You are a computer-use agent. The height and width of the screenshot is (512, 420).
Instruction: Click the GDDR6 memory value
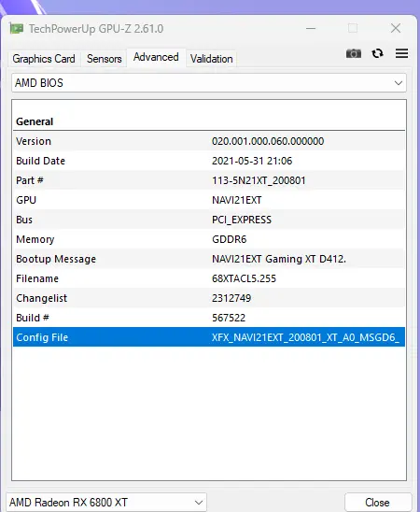pyautogui.click(x=230, y=239)
